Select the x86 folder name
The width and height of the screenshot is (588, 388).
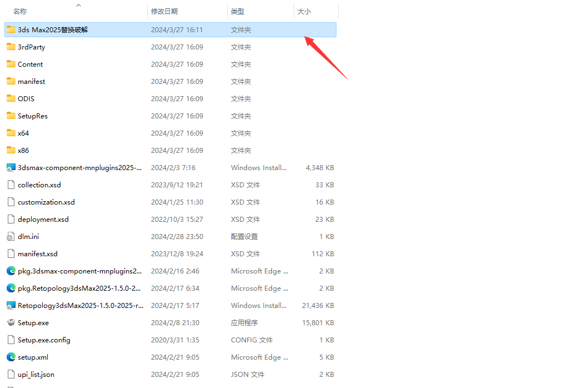click(23, 151)
